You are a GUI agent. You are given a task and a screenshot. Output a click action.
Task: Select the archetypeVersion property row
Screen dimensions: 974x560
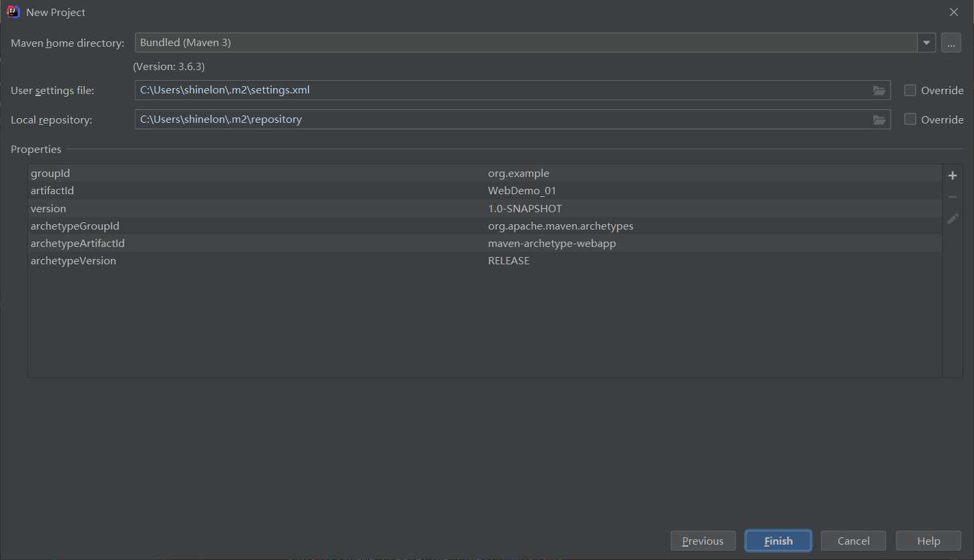pos(485,260)
